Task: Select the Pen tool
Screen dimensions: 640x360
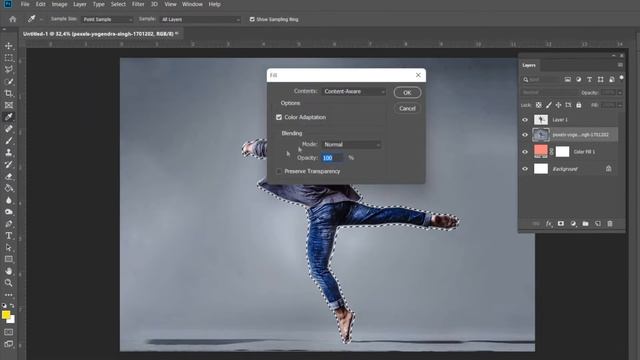Action: pyautogui.click(x=9, y=224)
